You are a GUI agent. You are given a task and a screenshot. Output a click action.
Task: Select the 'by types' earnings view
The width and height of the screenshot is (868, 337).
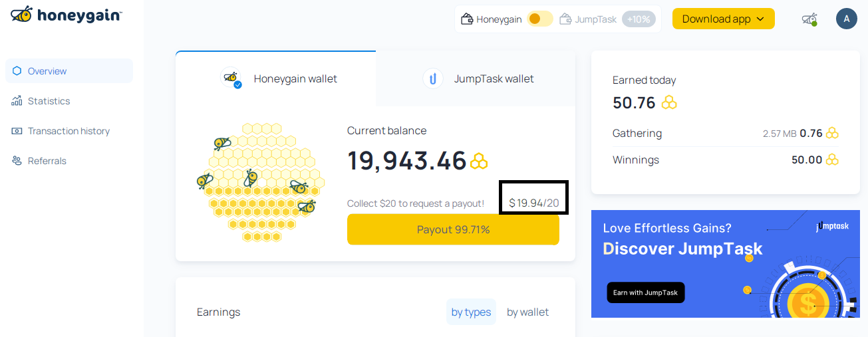click(471, 312)
